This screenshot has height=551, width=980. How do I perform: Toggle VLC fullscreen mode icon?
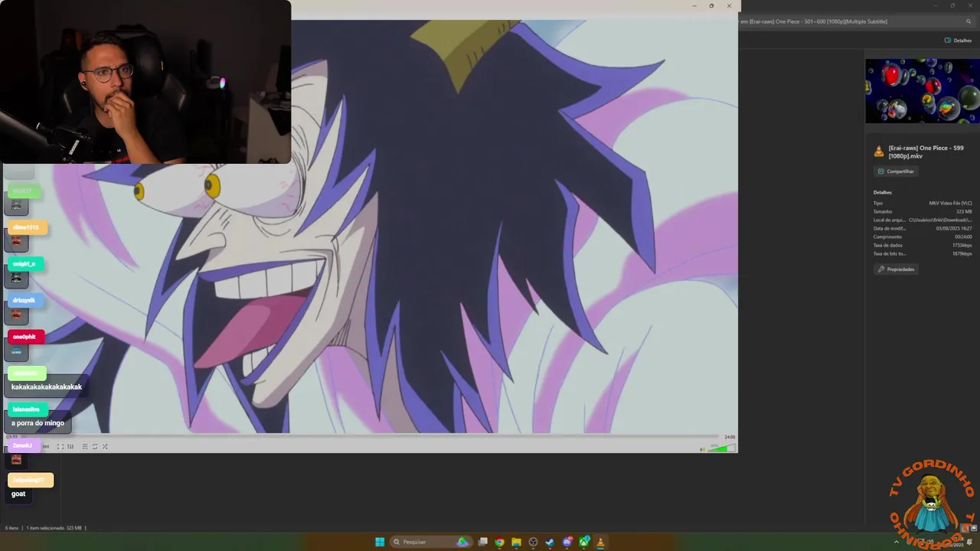click(60, 446)
